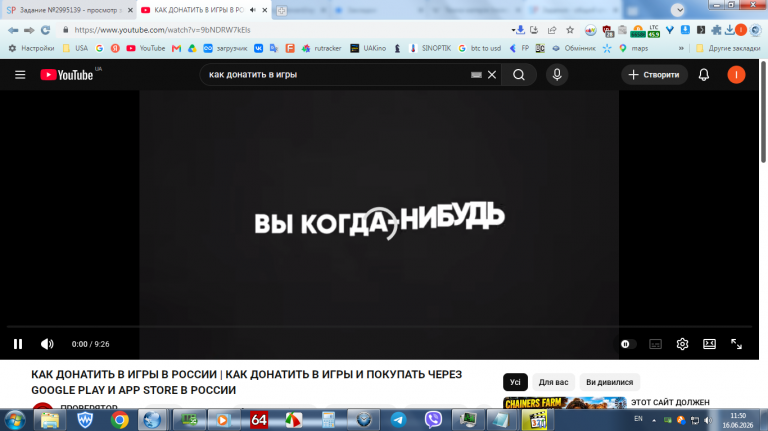Open the VK bookmark icon

click(x=259, y=48)
